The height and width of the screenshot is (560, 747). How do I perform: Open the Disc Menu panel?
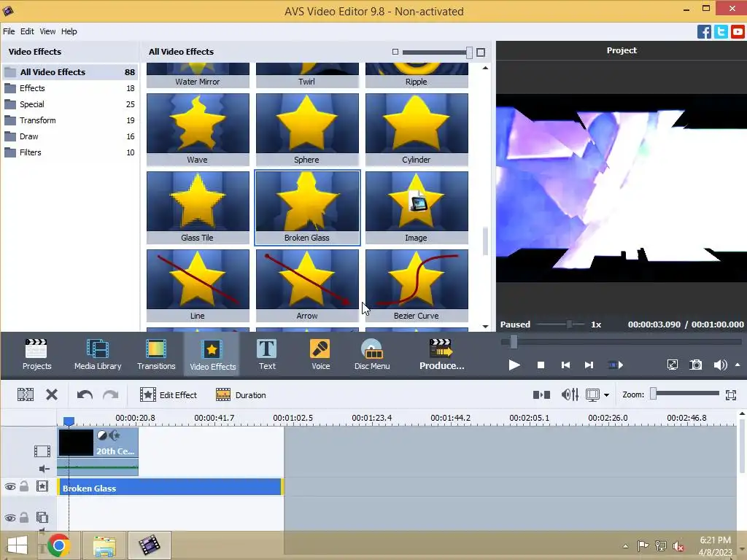tap(371, 354)
